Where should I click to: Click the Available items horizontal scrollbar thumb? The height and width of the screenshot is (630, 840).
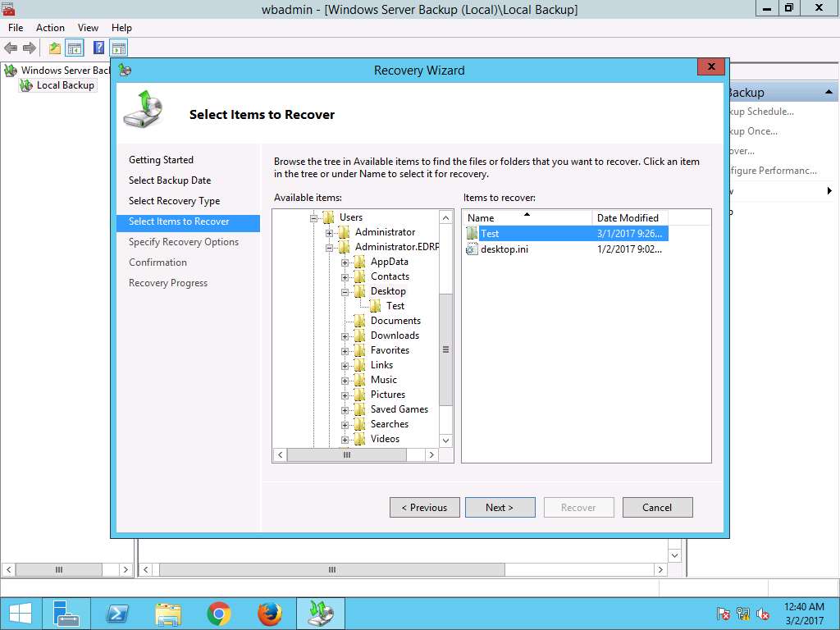347,454
